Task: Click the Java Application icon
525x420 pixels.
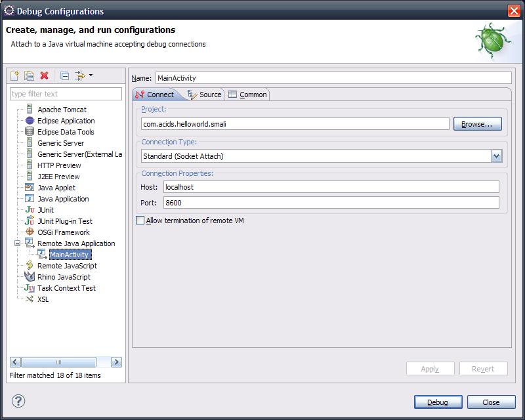Action: 30,198
